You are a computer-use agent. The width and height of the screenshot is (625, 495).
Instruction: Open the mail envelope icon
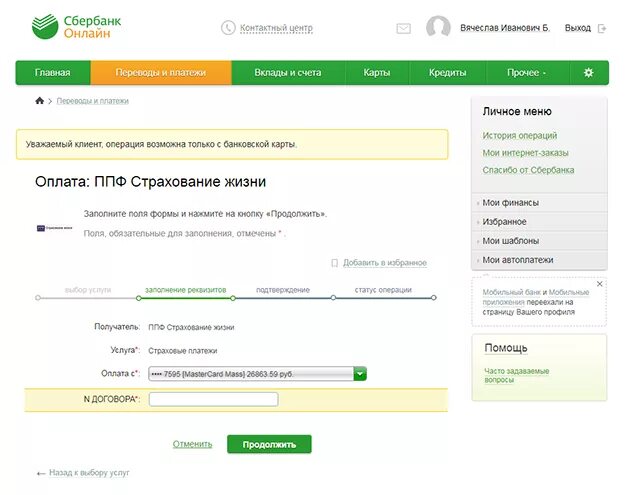coord(403,28)
